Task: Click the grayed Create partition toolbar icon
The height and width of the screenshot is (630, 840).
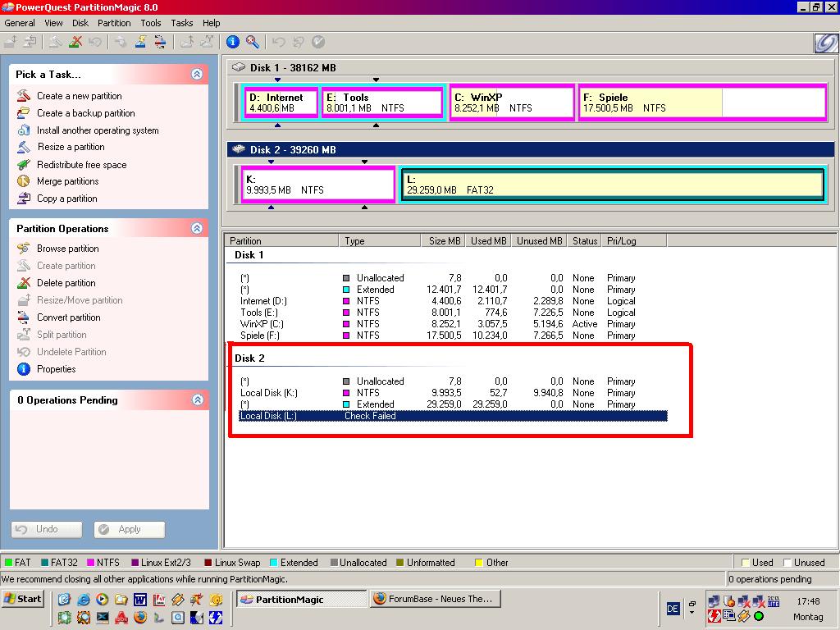Action: pos(55,42)
